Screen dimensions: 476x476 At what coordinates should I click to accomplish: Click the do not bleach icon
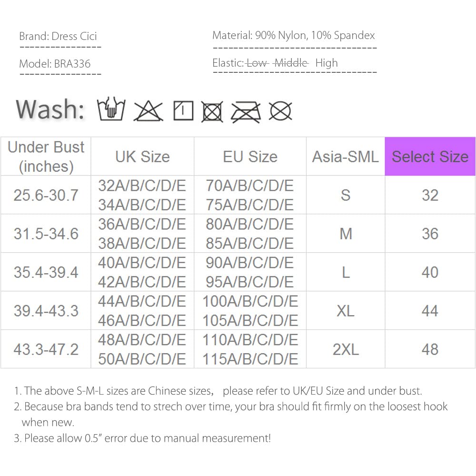coord(148,111)
